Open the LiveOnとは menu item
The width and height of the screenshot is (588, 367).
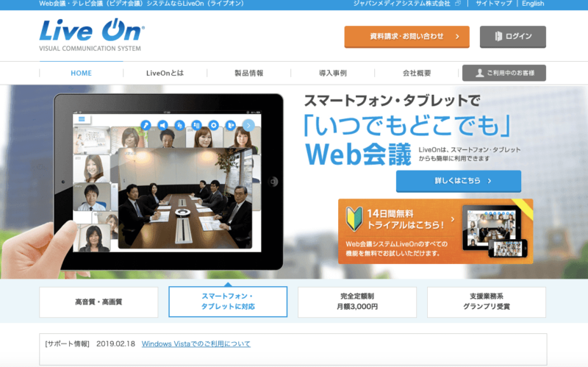tap(165, 73)
